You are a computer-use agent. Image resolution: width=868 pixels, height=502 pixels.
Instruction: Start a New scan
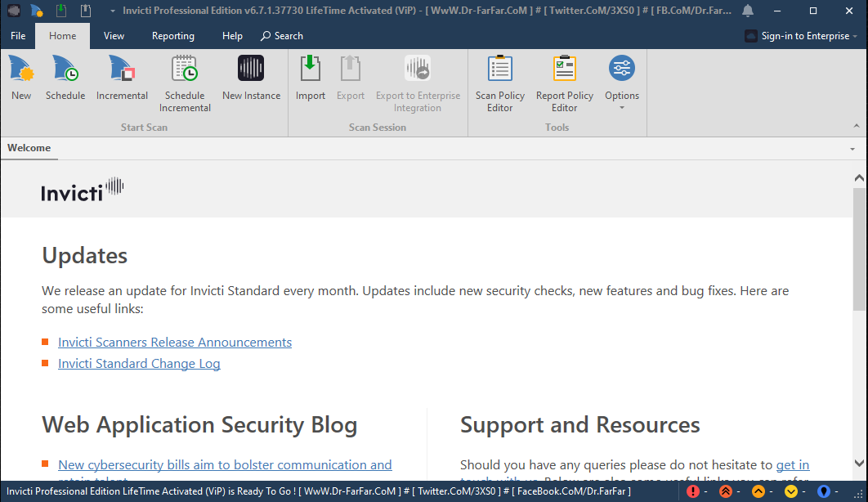click(x=21, y=78)
